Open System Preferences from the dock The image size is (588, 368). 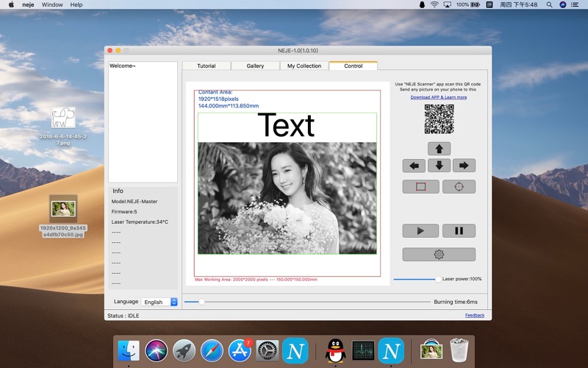tap(268, 350)
